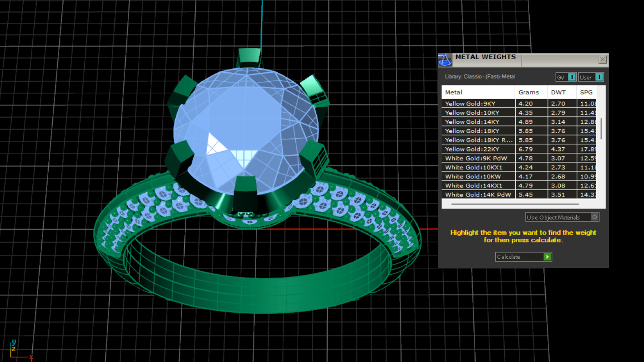This screenshot has height=362, width=644.
Task: Click the 6.79 grams value for 22KY
Action: (525, 149)
